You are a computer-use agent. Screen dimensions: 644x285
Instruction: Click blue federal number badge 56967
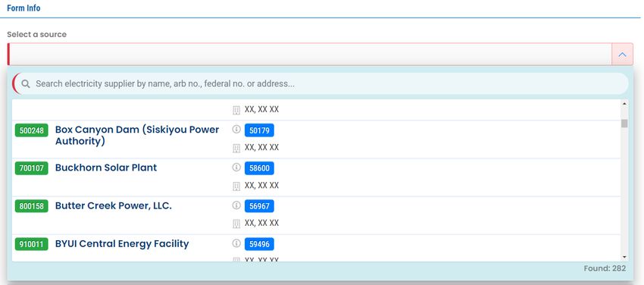[x=259, y=206]
